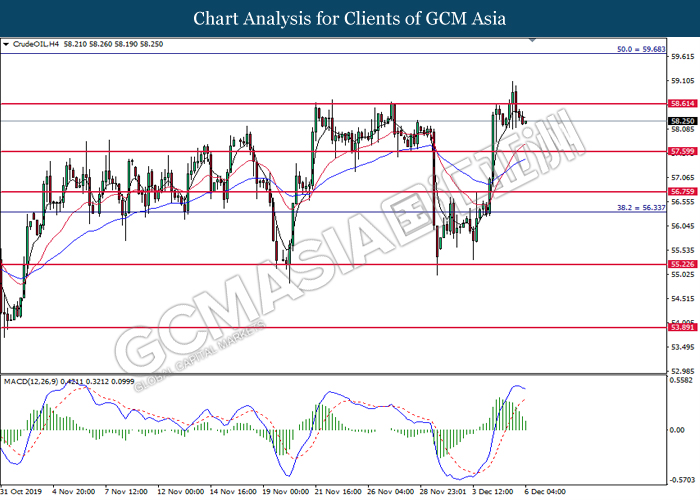Click the 6 Dec 04:00 time label
This screenshot has height=500, width=700.
pos(545,492)
